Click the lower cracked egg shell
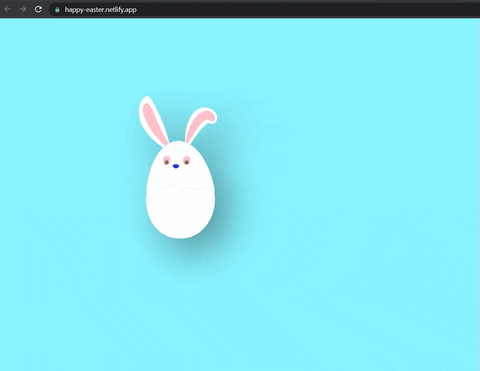Viewport: 480px width, 371px height. 180,211
